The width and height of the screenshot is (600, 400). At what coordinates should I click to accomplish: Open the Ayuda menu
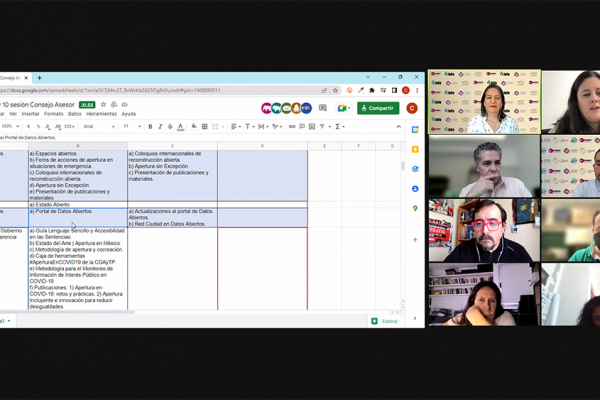pos(129,114)
